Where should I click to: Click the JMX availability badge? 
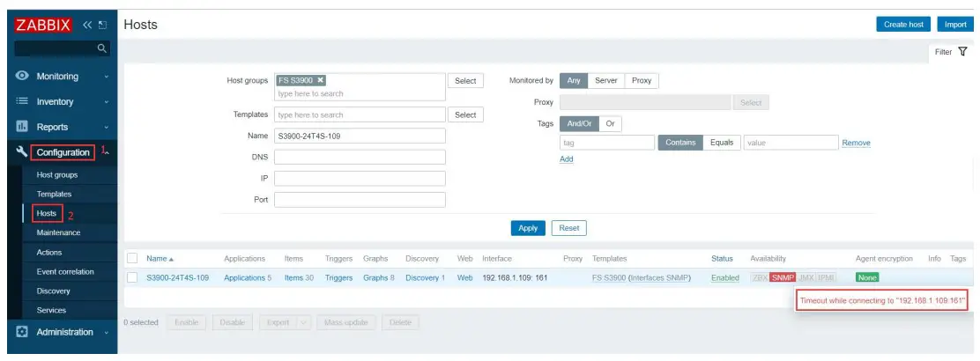[x=806, y=278]
